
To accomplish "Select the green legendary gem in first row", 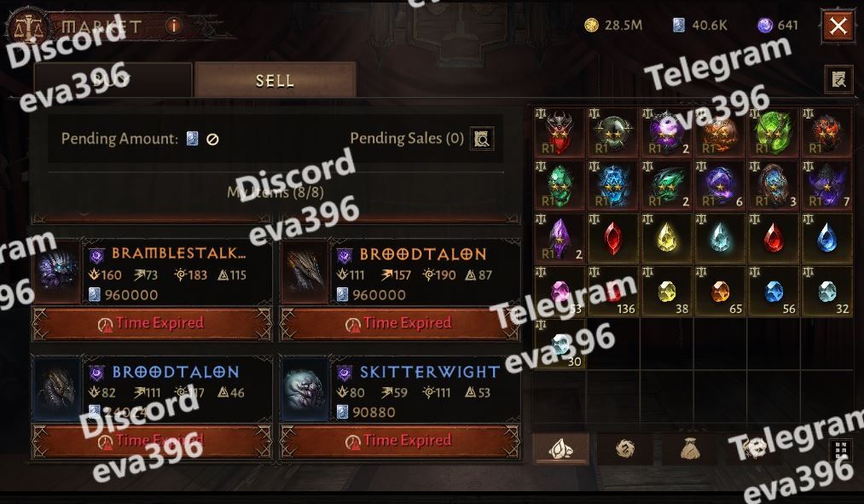I will tap(773, 132).
